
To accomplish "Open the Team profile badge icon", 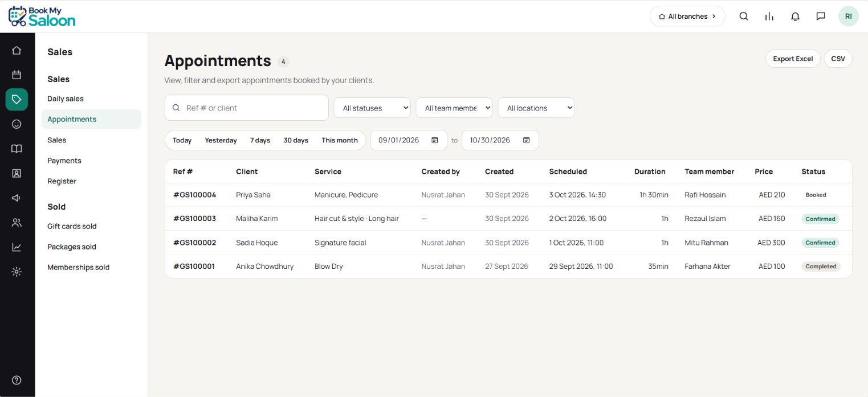I will [17, 173].
